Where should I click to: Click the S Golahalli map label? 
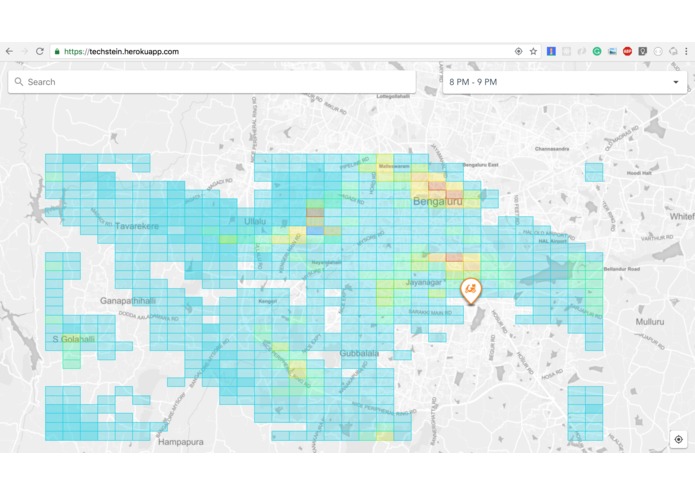point(74,339)
